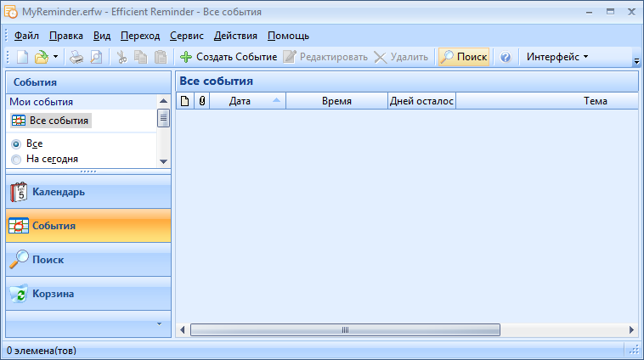Sort by the Тема column header

point(547,101)
